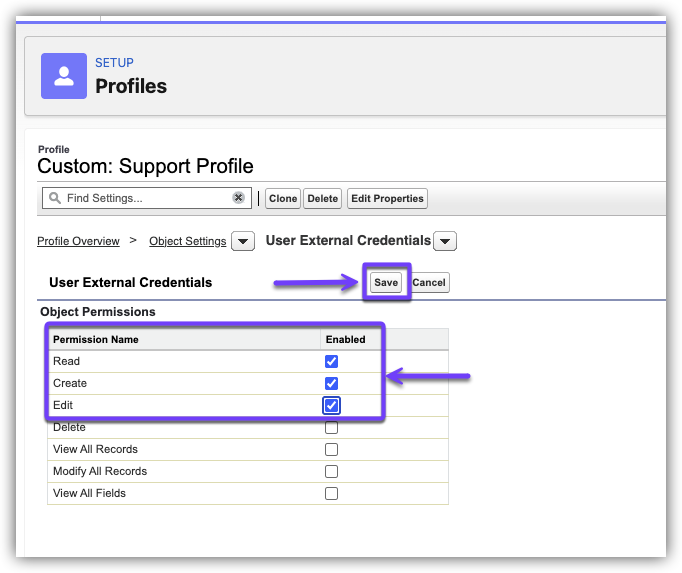Save the object permission changes
682x573 pixels.
point(386,283)
